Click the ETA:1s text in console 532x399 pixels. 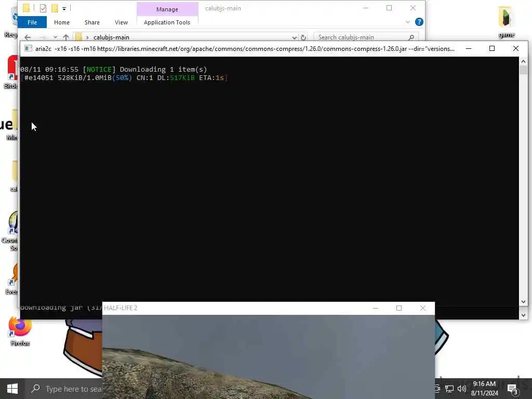pyautogui.click(x=211, y=78)
